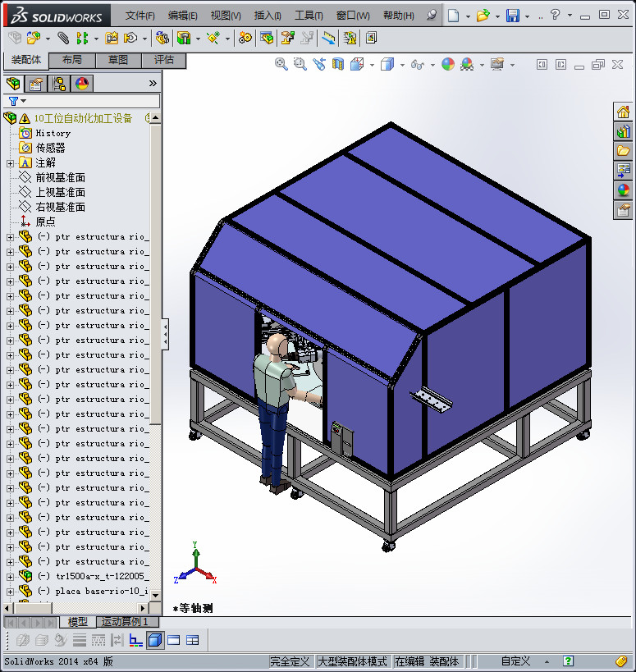636x672 pixels.
Task: Open Appearances pane in task sidebar
Action: 623,190
